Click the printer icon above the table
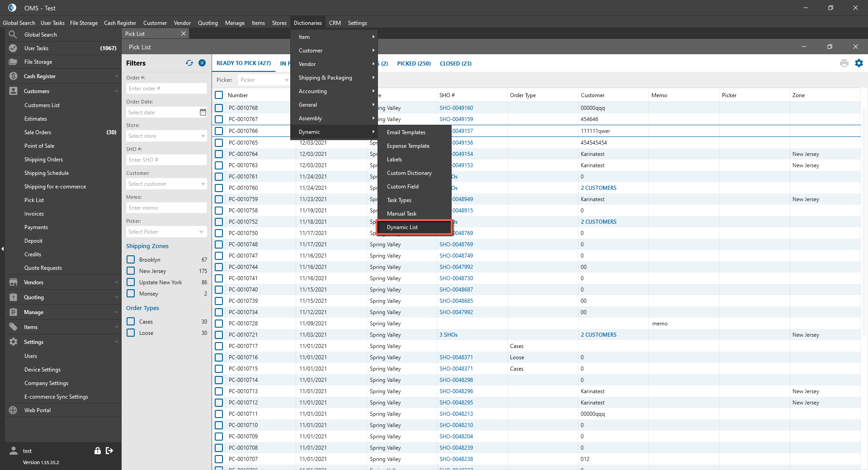This screenshot has height=470, width=868. click(x=844, y=63)
